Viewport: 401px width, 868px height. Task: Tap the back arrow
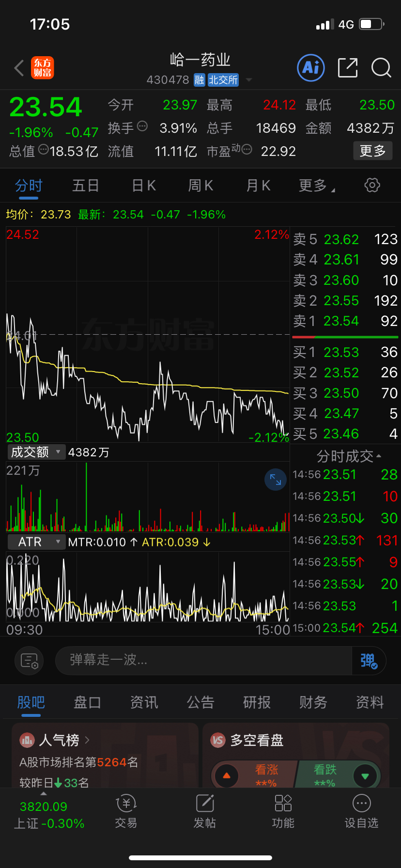pos(19,68)
